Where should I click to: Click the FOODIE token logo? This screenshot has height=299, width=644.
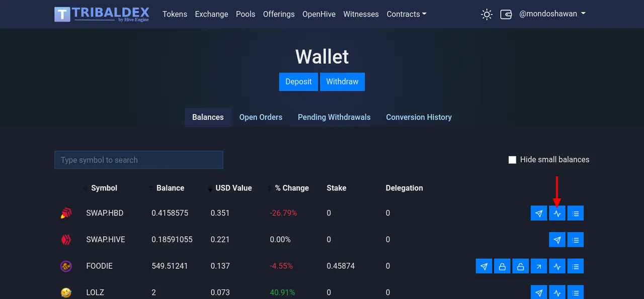tap(66, 266)
